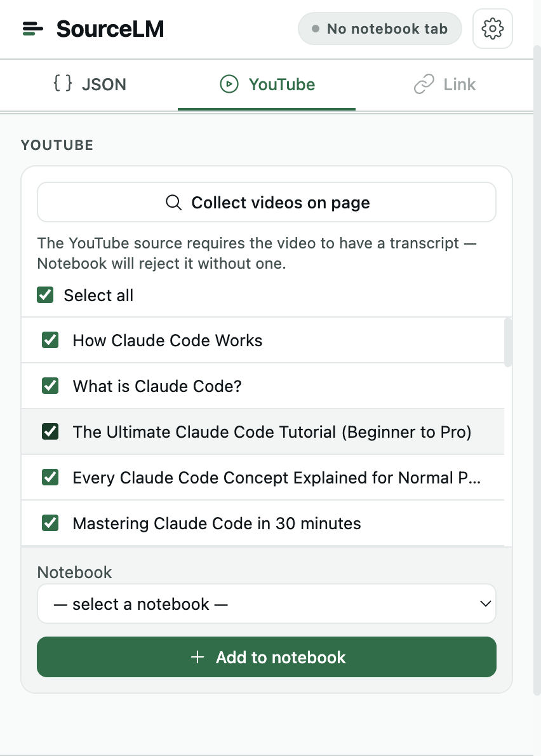Click the Link chain icon
Screen dimensions: 541x756
(x=424, y=84)
